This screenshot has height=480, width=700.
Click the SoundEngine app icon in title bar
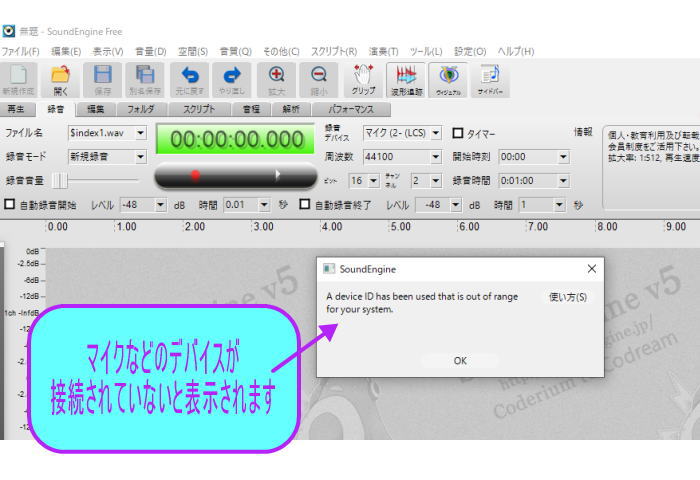(8, 31)
